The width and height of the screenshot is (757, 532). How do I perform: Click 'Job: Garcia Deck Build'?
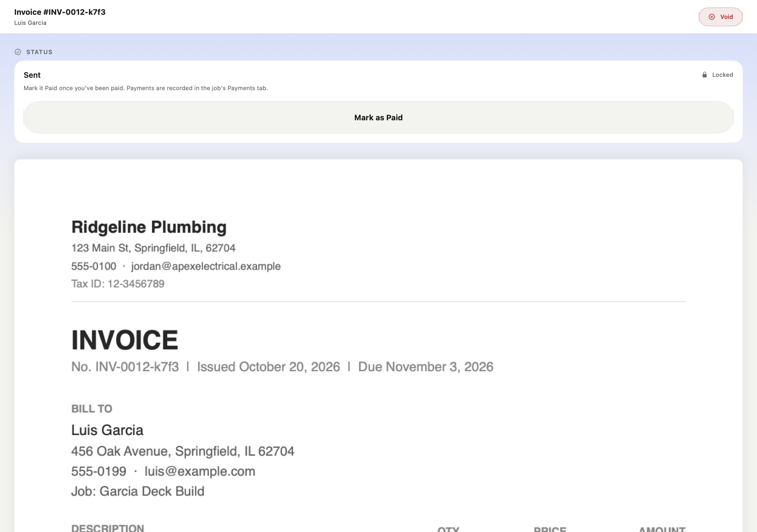click(x=138, y=491)
